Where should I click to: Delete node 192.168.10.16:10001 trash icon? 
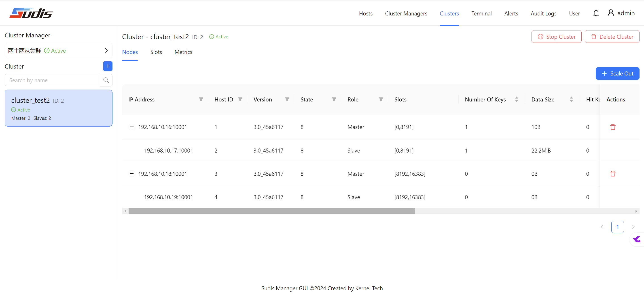click(613, 127)
